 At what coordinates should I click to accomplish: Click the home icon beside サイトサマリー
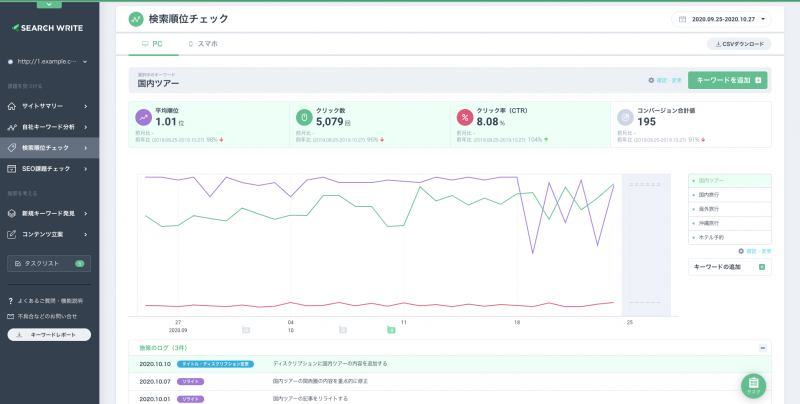coord(12,106)
